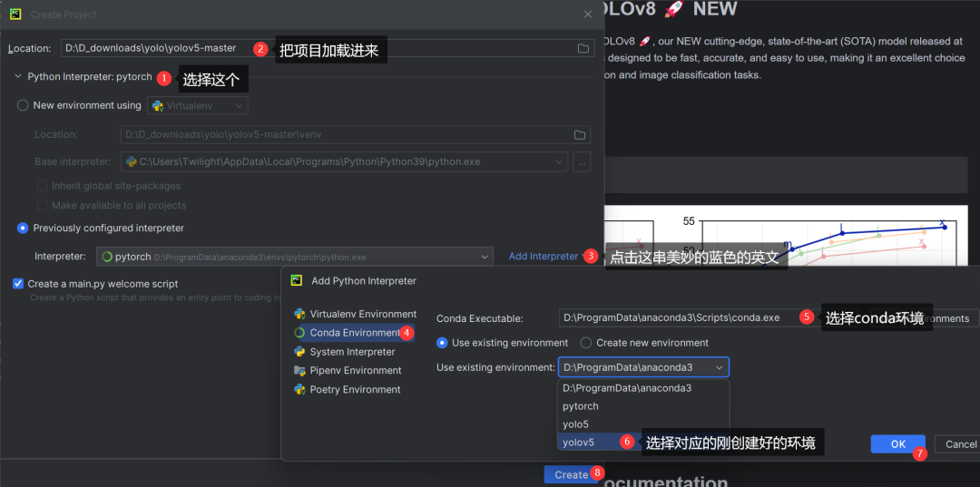980x487 pixels.
Task: Toggle Make available to all projects checkbox
Action: [43, 205]
